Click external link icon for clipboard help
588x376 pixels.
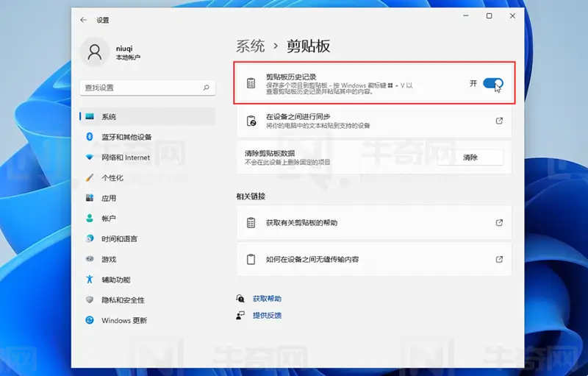pyautogui.click(x=499, y=222)
